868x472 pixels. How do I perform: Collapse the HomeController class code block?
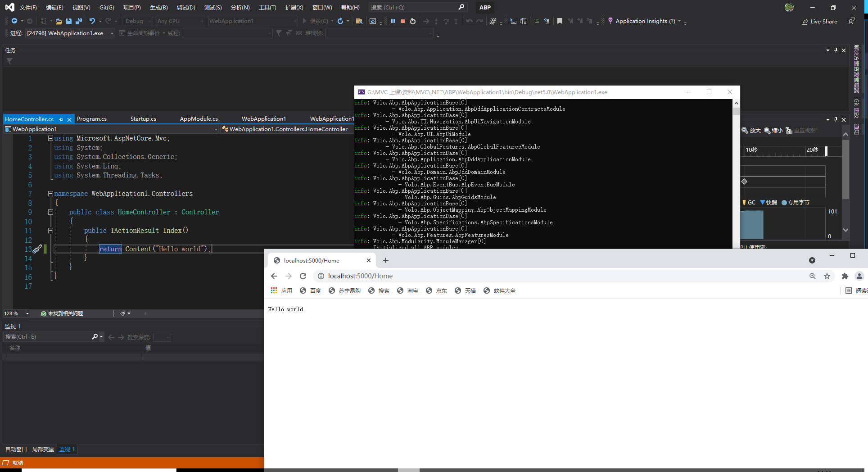click(x=50, y=212)
